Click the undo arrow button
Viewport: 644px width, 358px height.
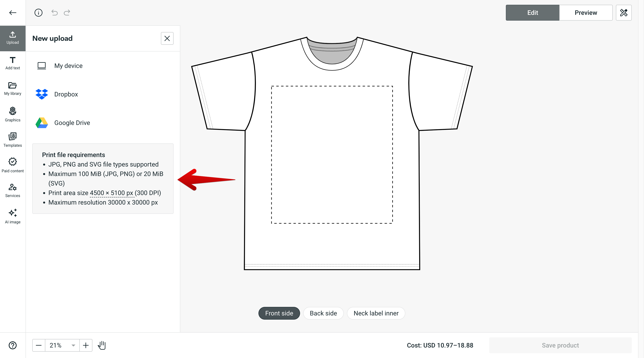click(54, 12)
